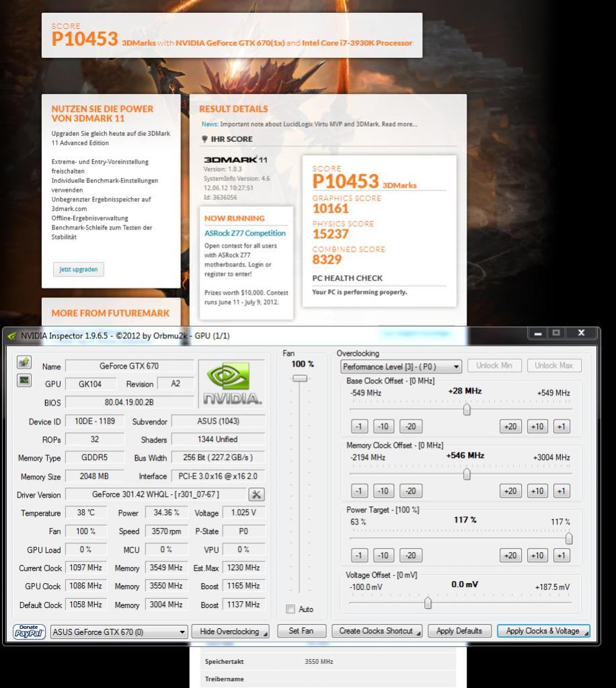The height and width of the screenshot is (688, 616).
Task: Click the Jetzt upgraden button in 3DMark page
Action: (79, 270)
